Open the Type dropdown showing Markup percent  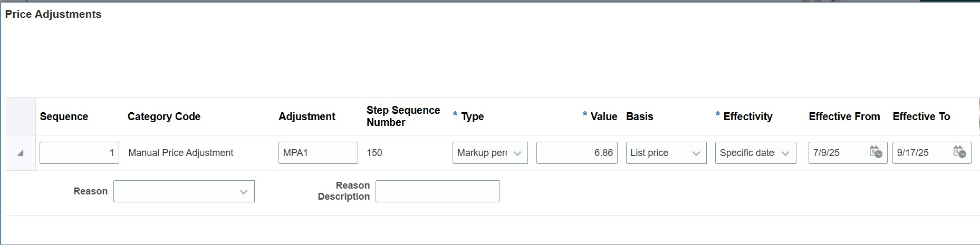(x=489, y=153)
